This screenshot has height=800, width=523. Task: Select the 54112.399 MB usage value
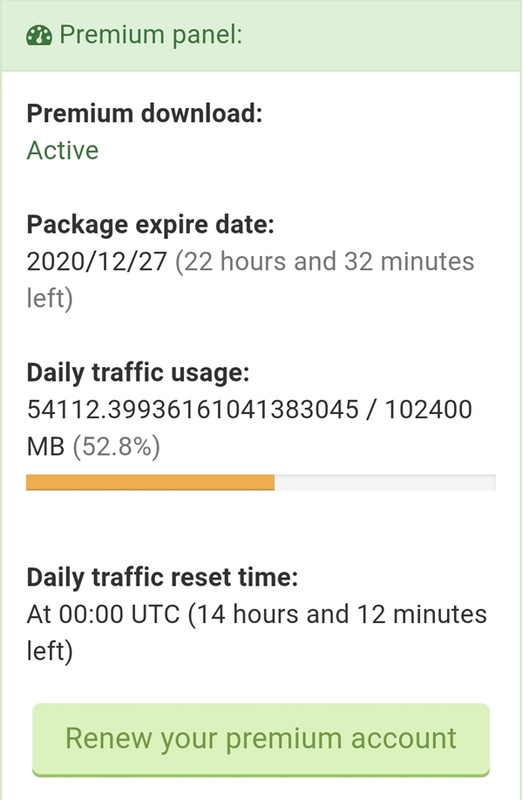coord(193,410)
